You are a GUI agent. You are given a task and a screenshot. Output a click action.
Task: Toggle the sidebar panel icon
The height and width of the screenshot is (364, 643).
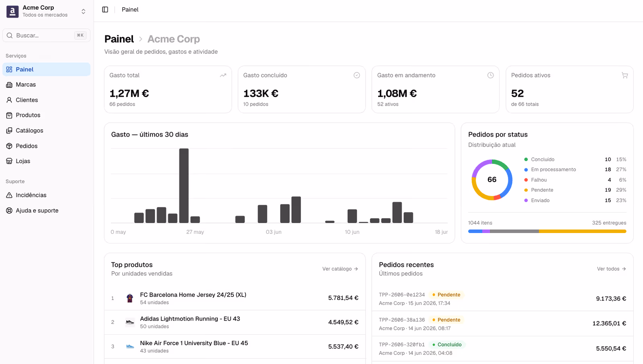pos(105,10)
